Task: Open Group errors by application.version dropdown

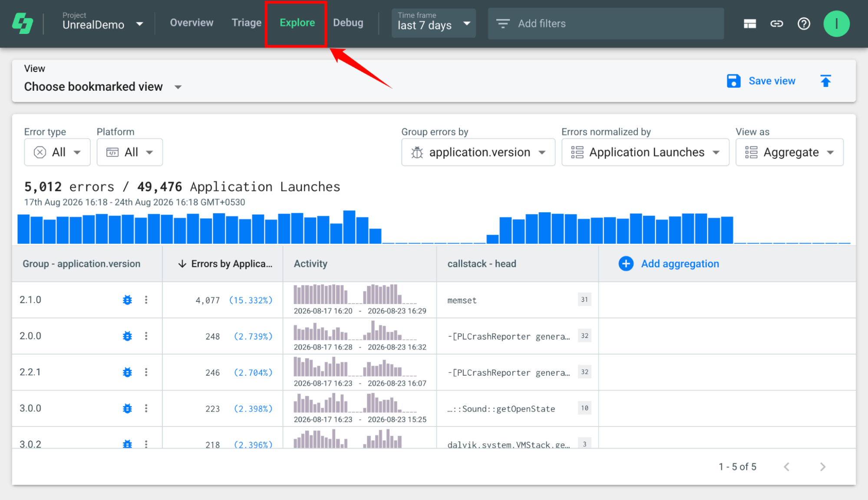Action: point(478,152)
